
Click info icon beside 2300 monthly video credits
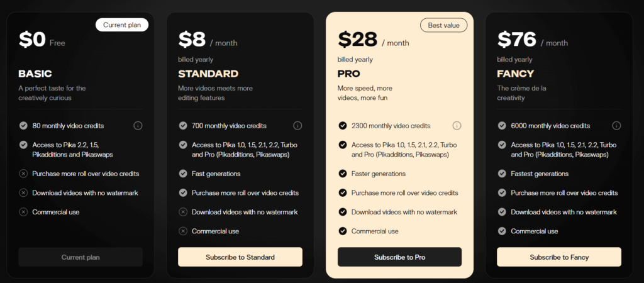click(x=457, y=126)
